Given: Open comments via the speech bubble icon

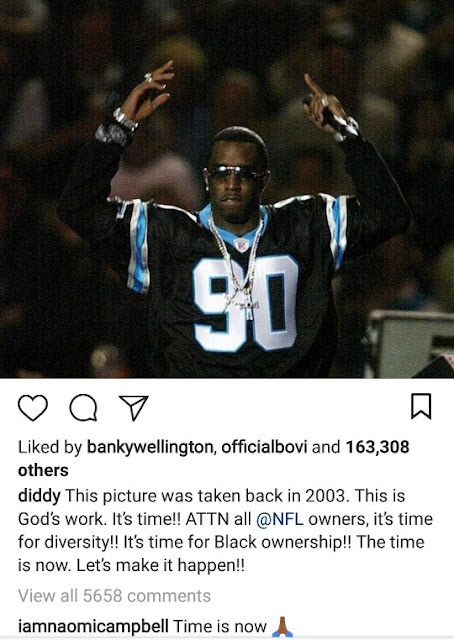Looking at the screenshot, I should coord(83,407).
